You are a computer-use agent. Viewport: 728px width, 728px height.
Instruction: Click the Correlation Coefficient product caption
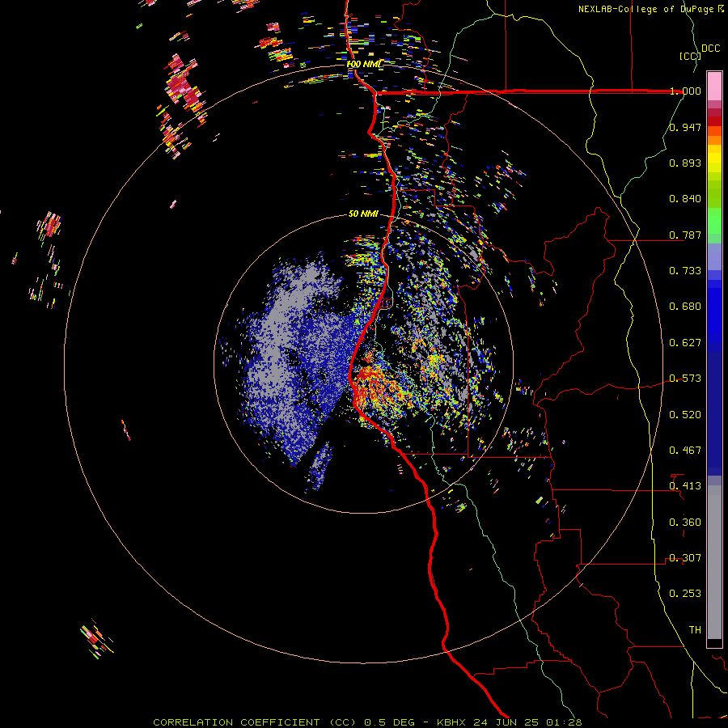pos(367,722)
